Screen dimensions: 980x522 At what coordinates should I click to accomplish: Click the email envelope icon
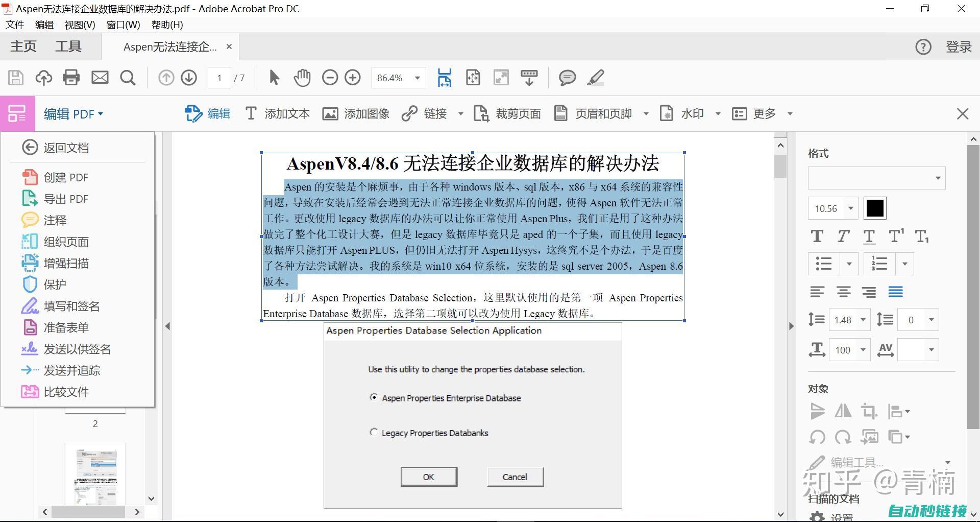(x=100, y=78)
